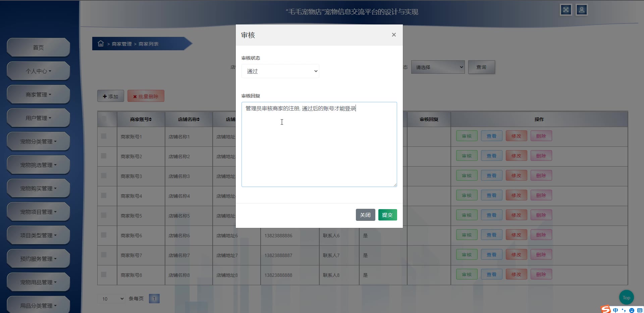Sort by 店铺名称 column header
This screenshot has height=313, width=644.
pos(189,119)
